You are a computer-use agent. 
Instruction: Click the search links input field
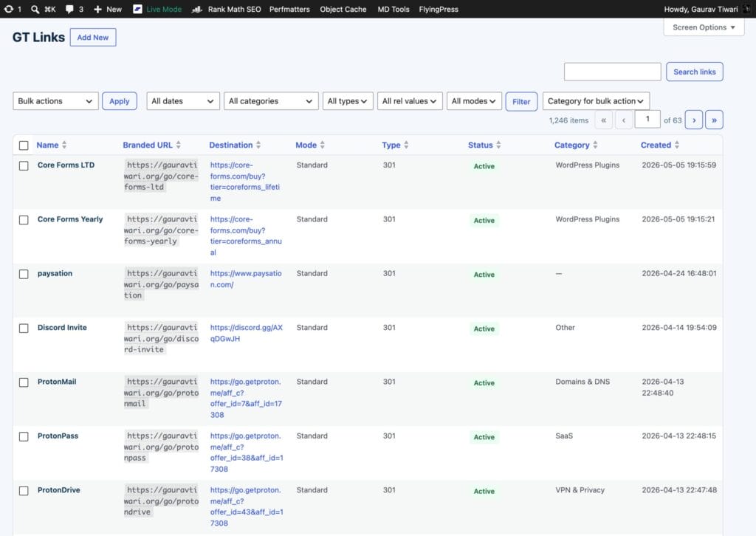[x=612, y=72]
